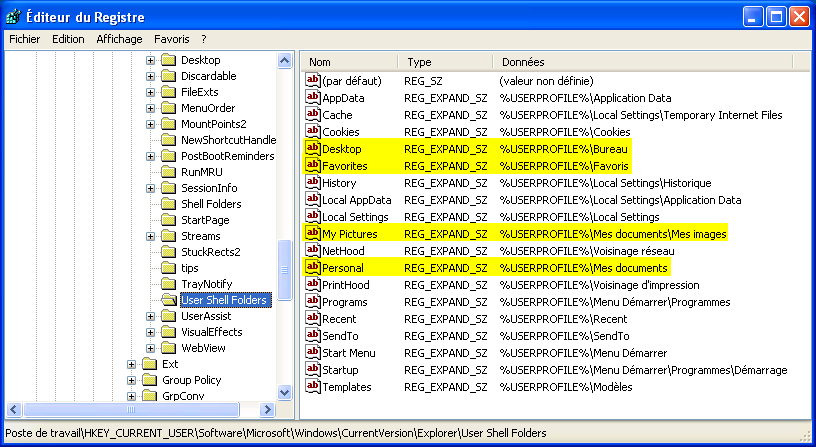Screen dimensions: 816x447
Task: Click the Startup value string icon
Action: coord(312,369)
